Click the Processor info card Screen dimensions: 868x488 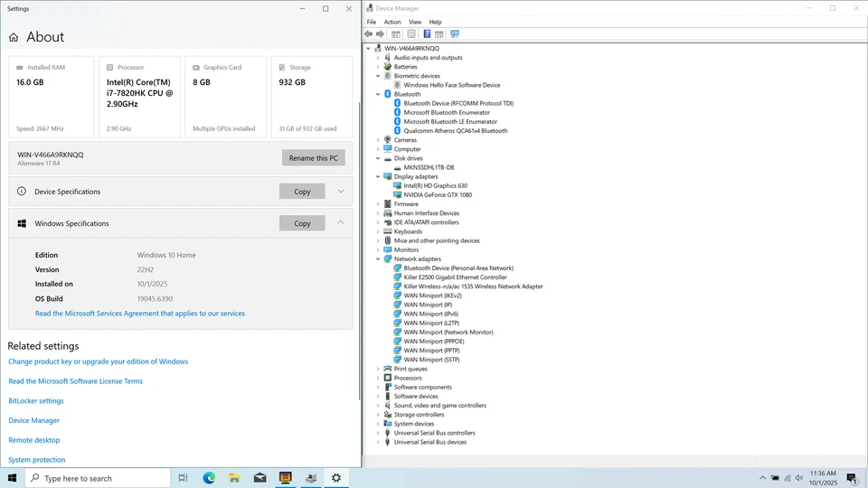pos(139,97)
